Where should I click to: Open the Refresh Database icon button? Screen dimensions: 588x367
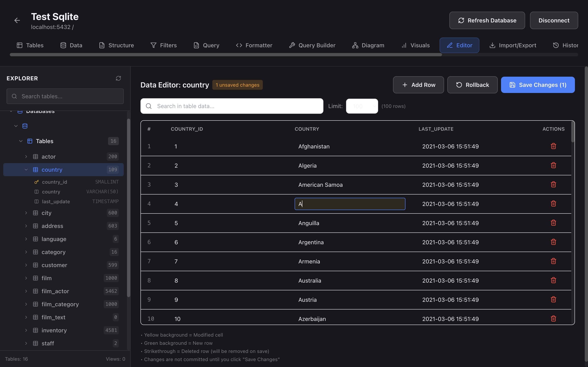pos(461,20)
